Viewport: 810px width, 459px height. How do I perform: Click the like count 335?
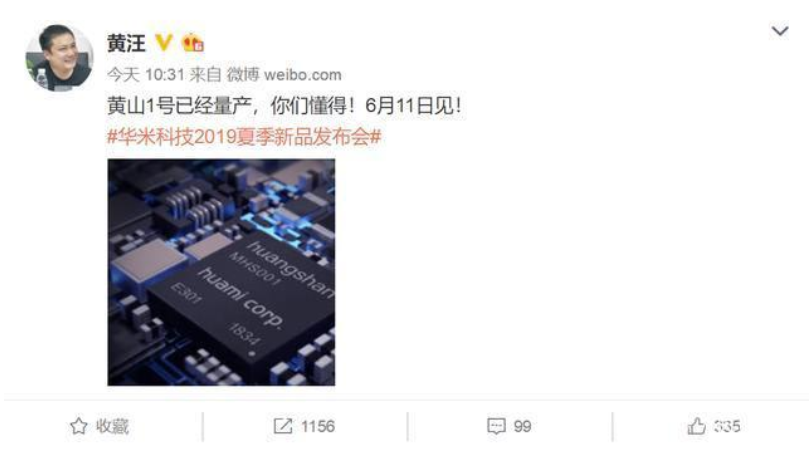point(727,426)
